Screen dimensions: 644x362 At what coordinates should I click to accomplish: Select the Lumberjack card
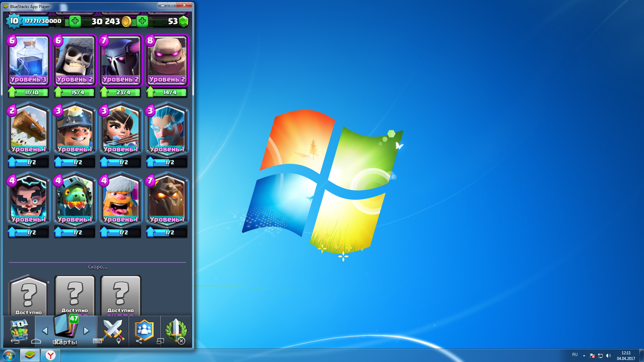(x=120, y=200)
